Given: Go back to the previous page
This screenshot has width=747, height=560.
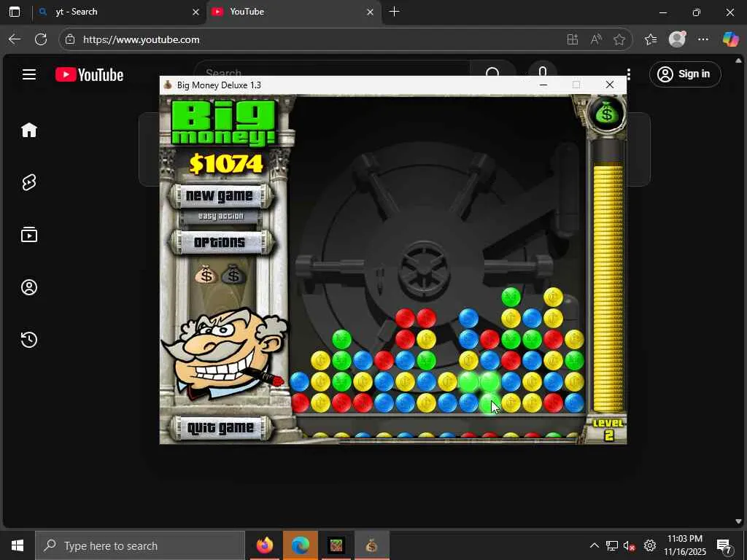Looking at the screenshot, I should [x=15, y=39].
